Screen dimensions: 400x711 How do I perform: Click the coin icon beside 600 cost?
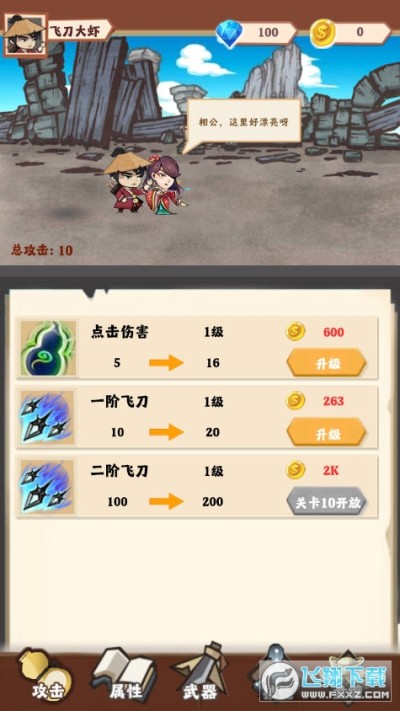295,331
